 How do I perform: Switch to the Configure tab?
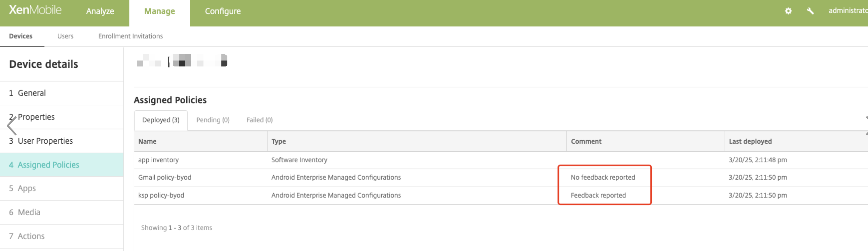click(x=223, y=11)
